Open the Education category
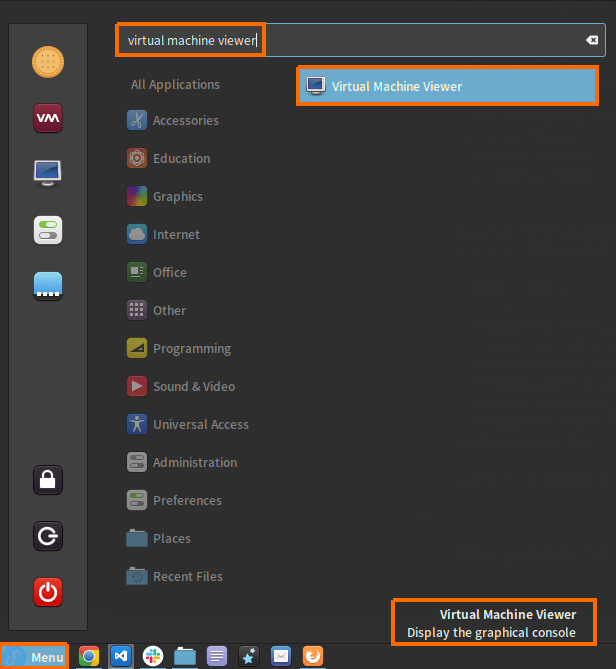Screen dimensions: 616x669 [169, 158]
